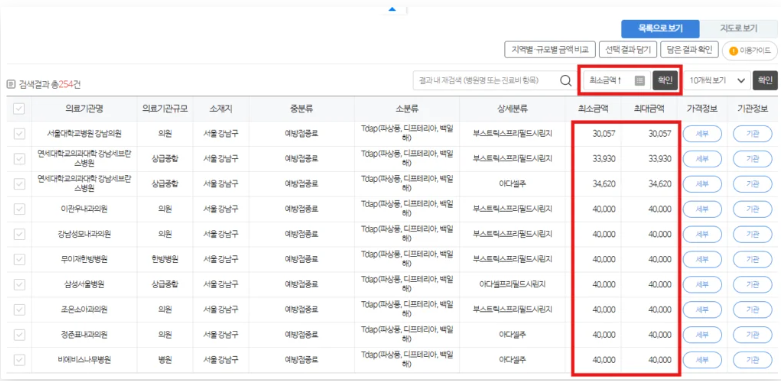This screenshot has width=781, height=381.
Task: Open 기관 info for 서울대학교병원 강남의원
Action: pyautogui.click(x=753, y=134)
